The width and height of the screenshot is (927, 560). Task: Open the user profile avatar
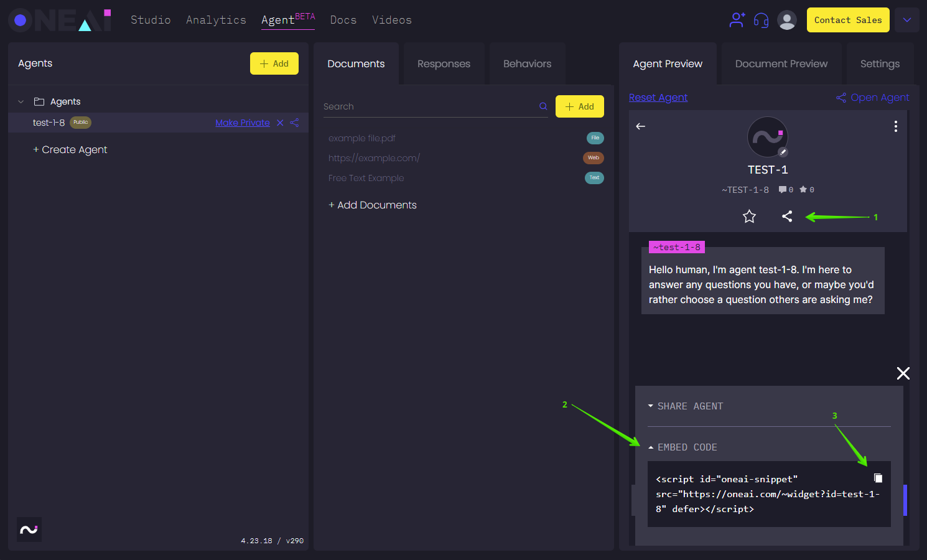tap(787, 20)
